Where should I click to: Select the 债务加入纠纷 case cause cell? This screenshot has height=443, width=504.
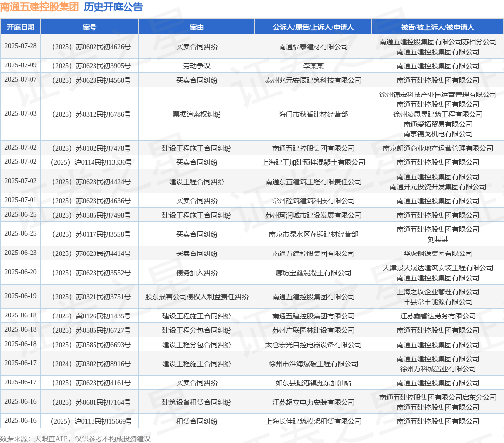tap(197, 273)
